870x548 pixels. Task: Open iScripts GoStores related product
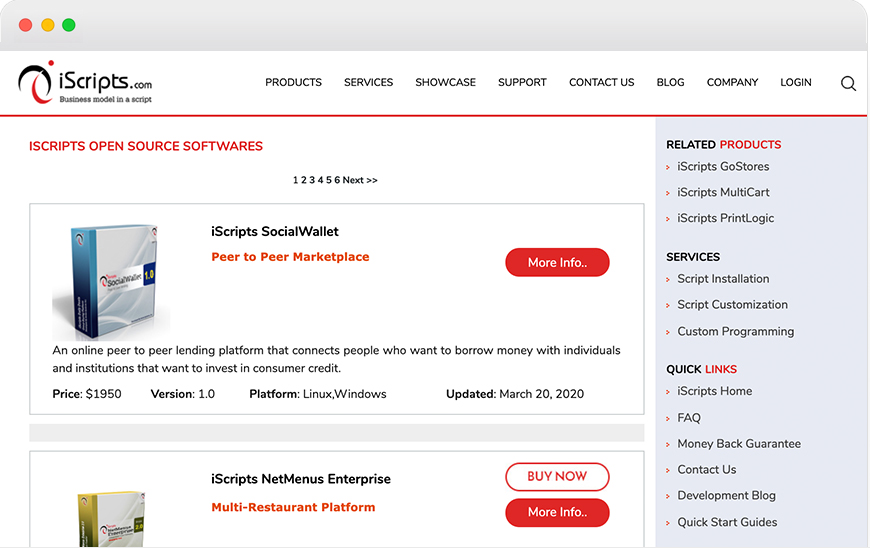click(x=723, y=166)
